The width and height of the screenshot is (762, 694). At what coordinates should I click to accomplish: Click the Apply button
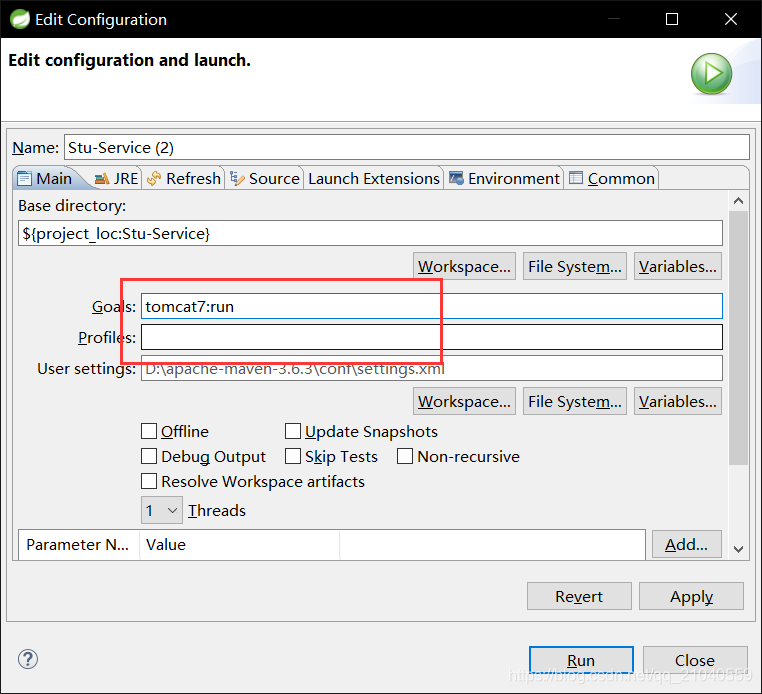pyautogui.click(x=691, y=596)
